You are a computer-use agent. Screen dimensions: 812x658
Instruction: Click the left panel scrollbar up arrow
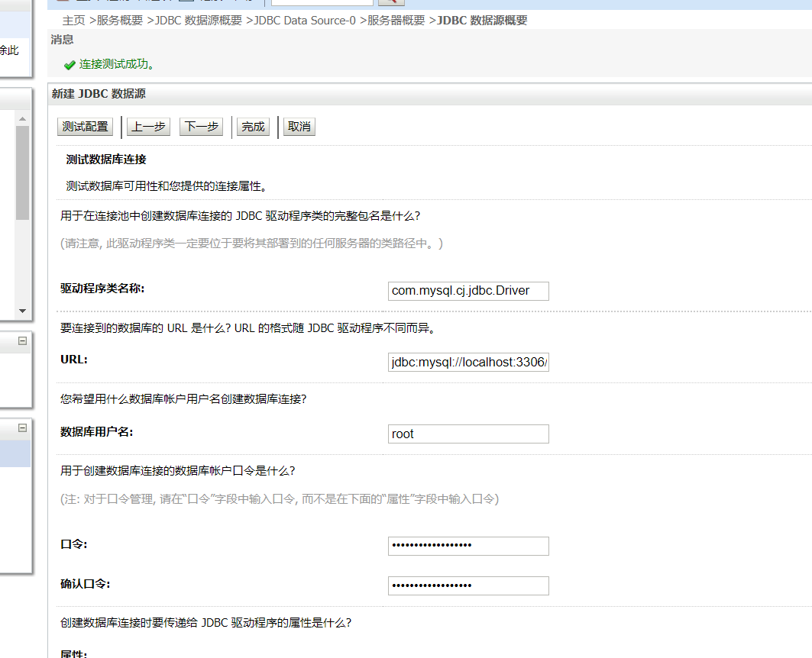point(21,118)
